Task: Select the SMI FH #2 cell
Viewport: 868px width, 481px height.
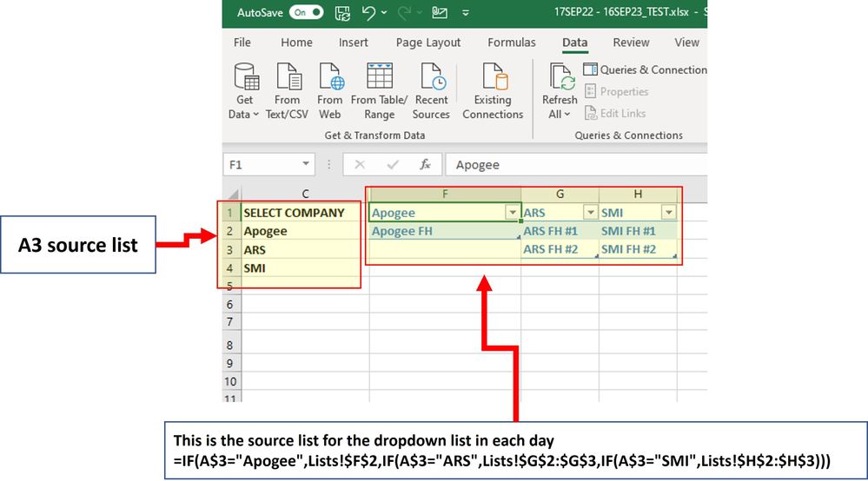Action: pyautogui.click(x=638, y=249)
